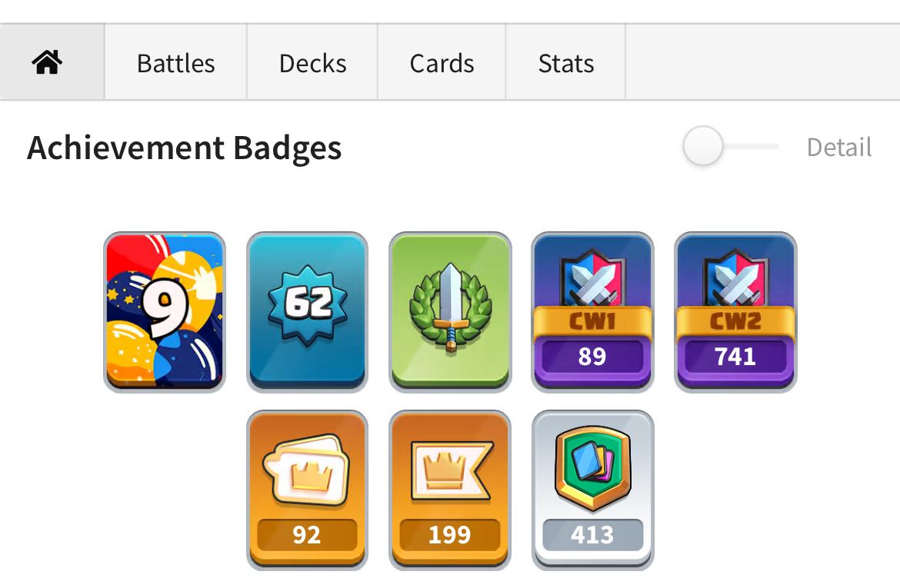
Task: Switch to the Battles tab
Action: point(175,62)
